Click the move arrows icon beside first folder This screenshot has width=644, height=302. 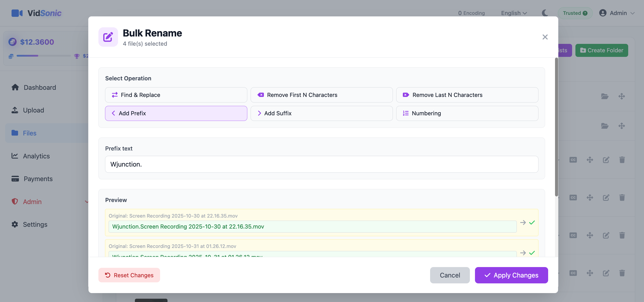[621, 96]
